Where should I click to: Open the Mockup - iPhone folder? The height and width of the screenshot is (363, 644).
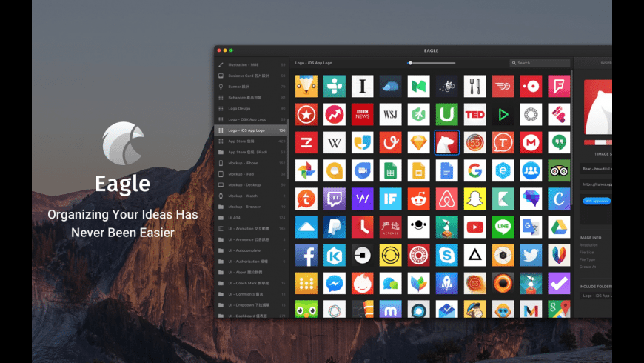point(251,163)
